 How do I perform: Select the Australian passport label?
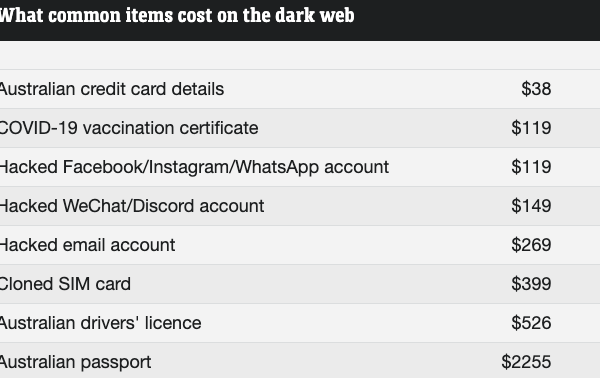[75, 362]
